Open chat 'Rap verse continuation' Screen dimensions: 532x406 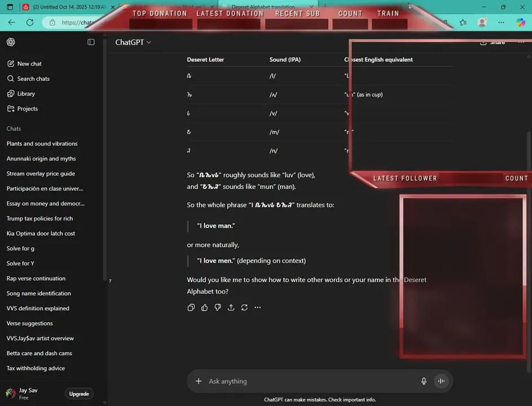coord(36,279)
